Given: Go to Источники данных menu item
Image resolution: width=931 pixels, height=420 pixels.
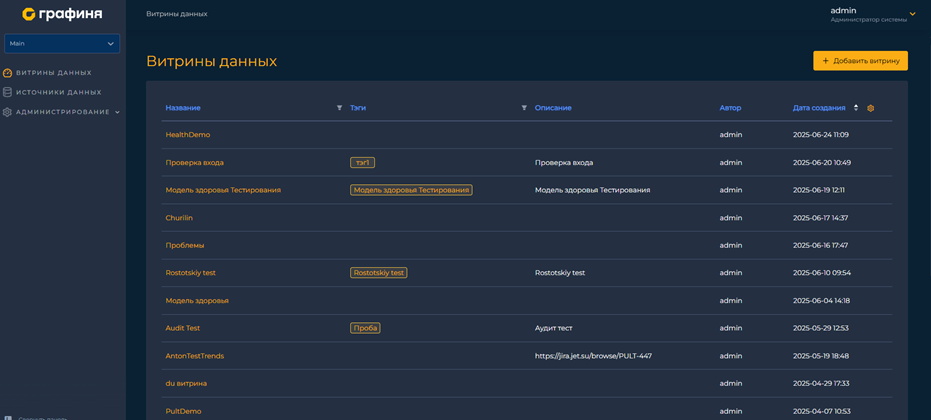Looking at the screenshot, I should point(58,92).
